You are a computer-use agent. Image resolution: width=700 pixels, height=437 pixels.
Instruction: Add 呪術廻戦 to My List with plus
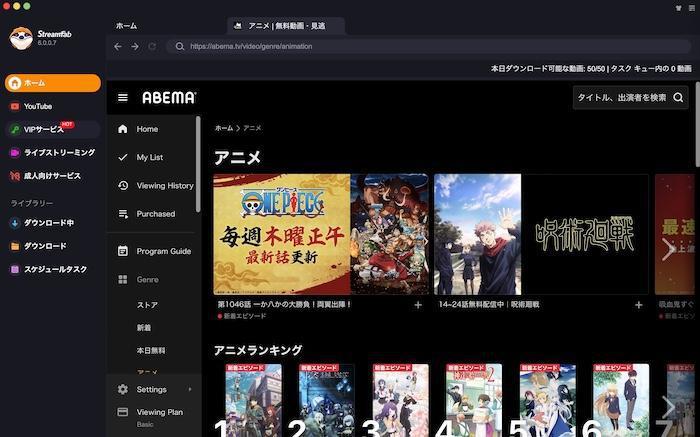point(639,305)
